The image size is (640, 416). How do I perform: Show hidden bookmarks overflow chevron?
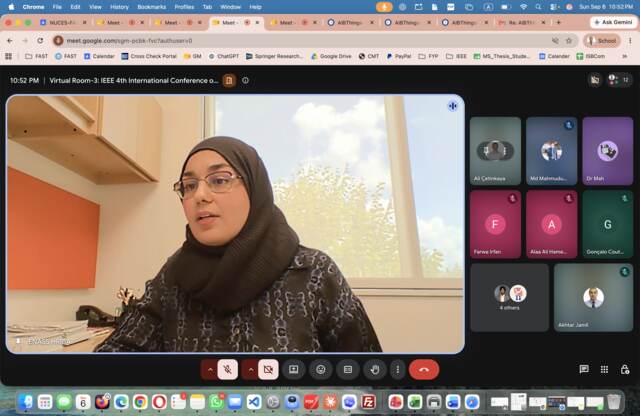[x=624, y=56]
